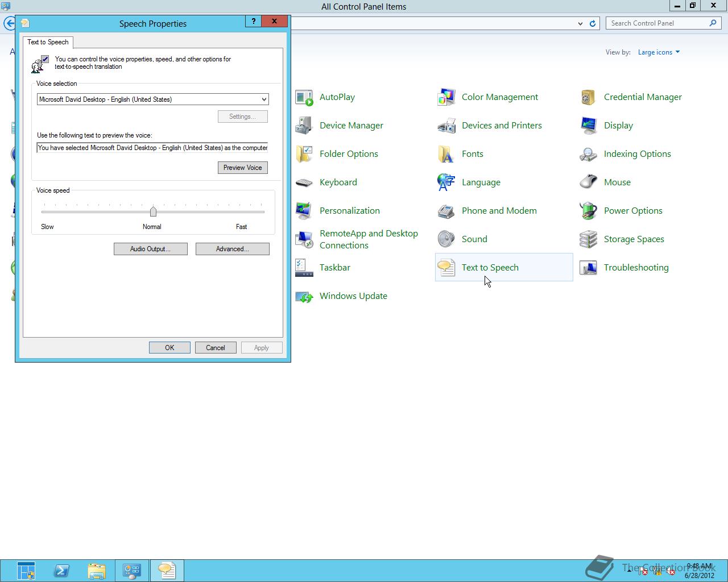Screen dimensions: 728x582
Task: Open the View by Large icons dropdown
Action: pos(659,52)
